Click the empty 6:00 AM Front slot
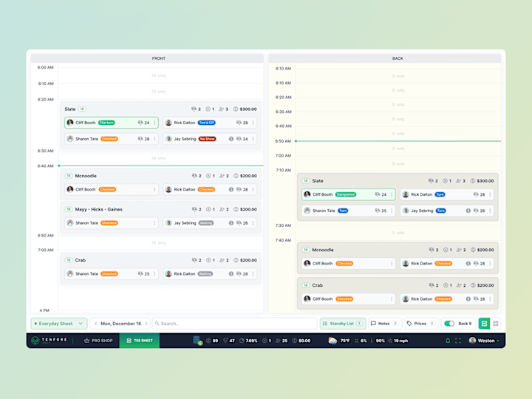Image resolution: width=532 pixels, height=399 pixels. (x=160, y=75)
